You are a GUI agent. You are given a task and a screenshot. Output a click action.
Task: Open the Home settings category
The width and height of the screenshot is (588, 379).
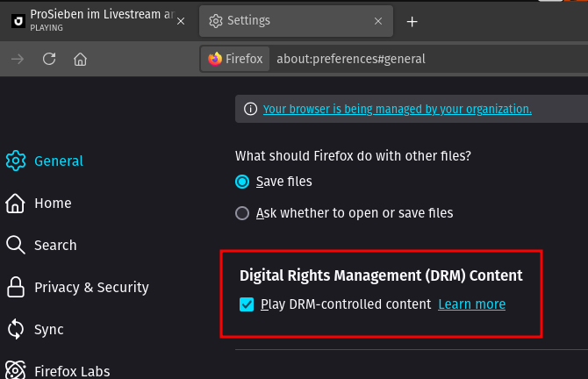(x=39, y=204)
